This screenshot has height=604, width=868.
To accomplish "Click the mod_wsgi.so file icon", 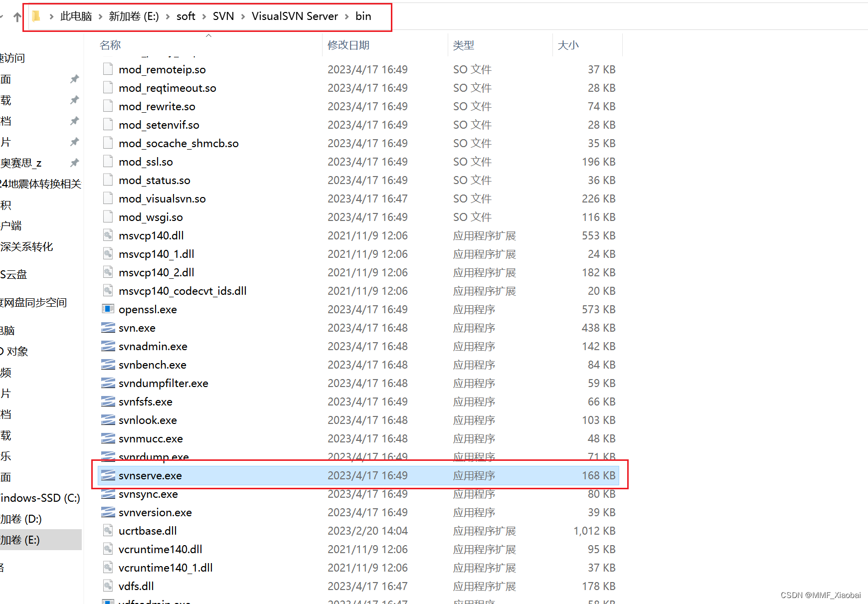I will click(108, 217).
